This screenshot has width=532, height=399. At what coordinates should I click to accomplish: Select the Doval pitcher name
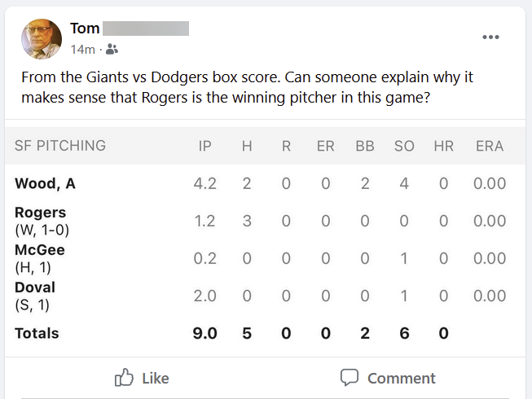35,287
